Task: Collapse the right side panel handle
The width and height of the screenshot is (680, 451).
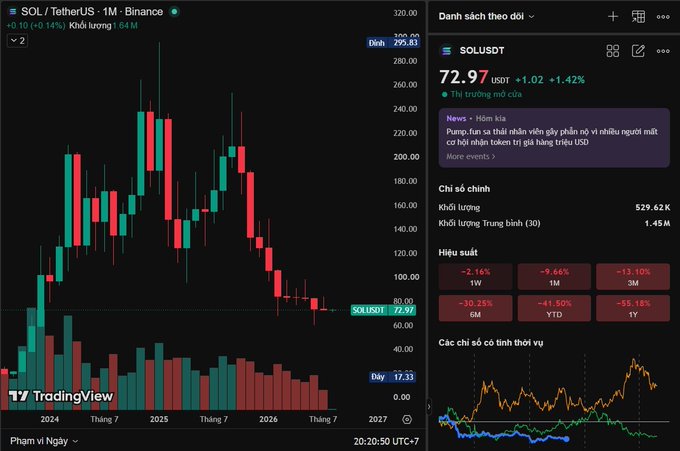Action: tap(429, 407)
